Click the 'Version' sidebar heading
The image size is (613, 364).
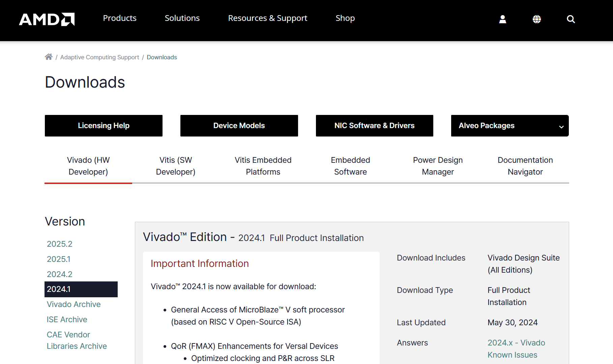click(65, 221)
